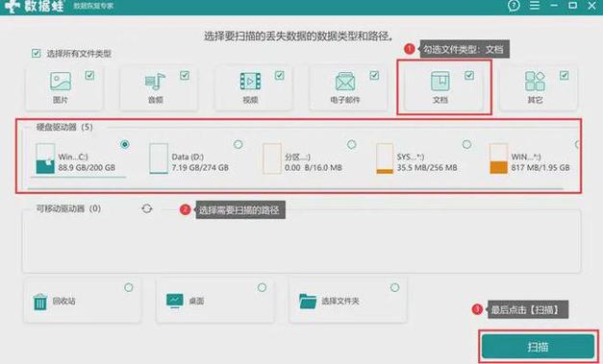Screen dimensions: 603x364
Task: Select the 桌面 radio button
Action: 262,287
